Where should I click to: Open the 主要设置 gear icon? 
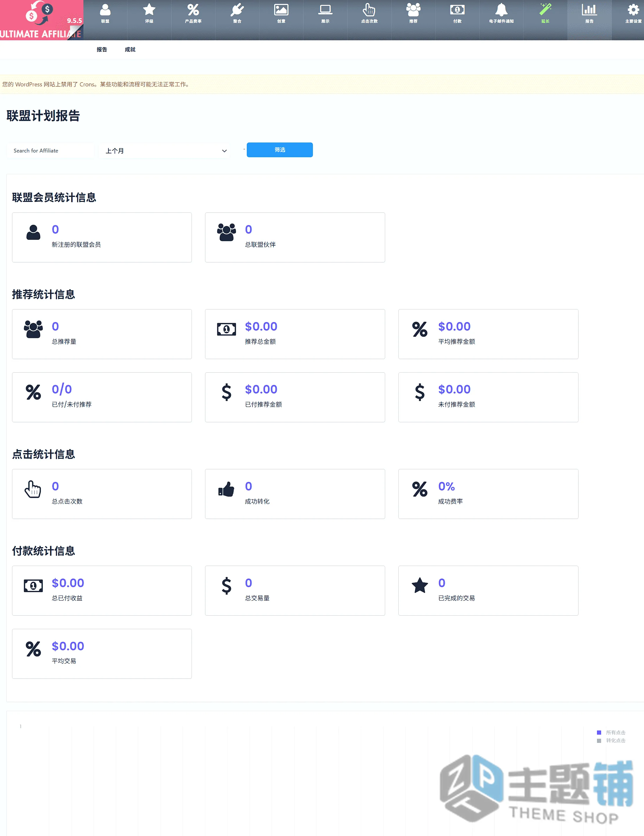[x=633, y=10]
